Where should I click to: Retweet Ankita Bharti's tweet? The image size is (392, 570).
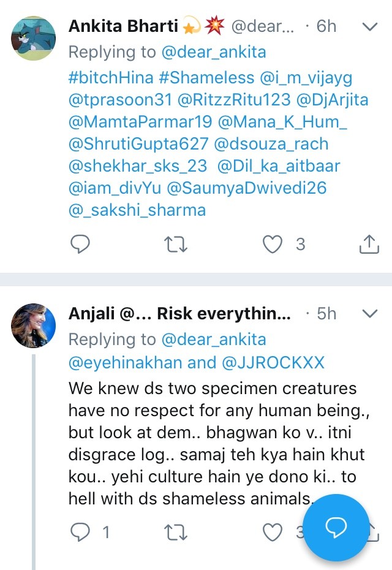coord(177,245)
